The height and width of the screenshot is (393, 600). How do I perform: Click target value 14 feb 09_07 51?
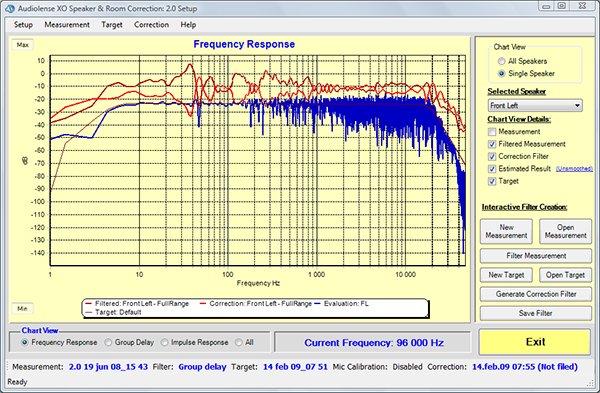click(x=295, y=367)
